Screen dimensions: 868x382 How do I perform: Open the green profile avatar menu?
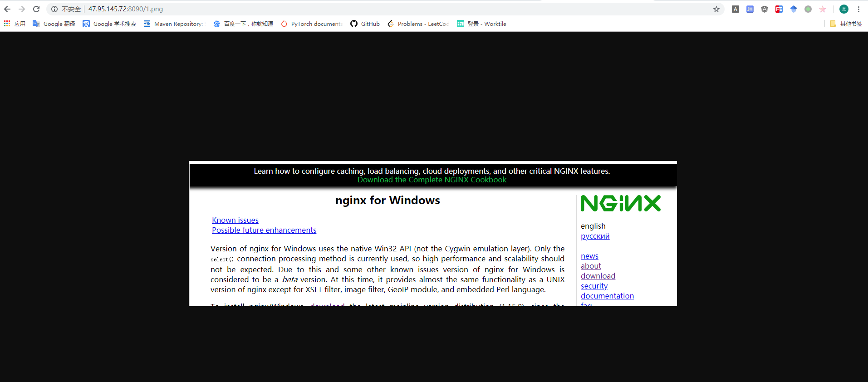(844, 9)
